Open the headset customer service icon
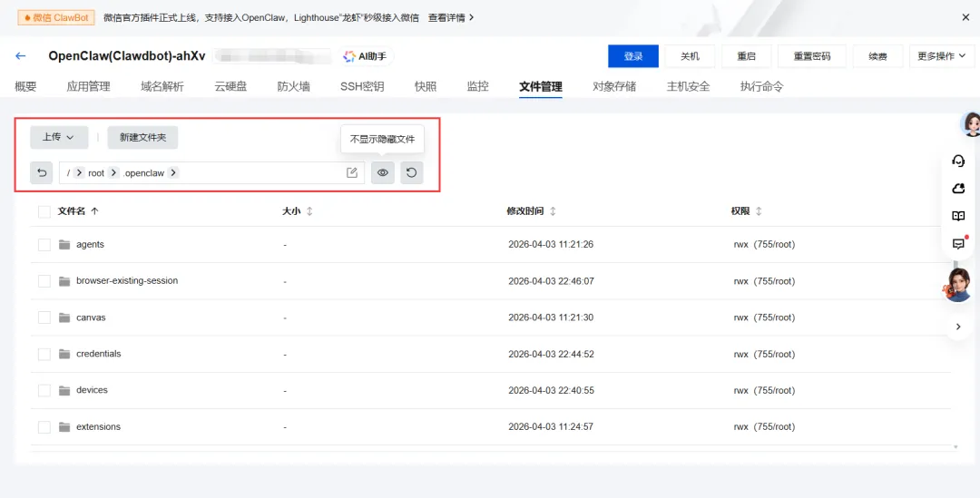This screenshot has height=498, width=980. [x=959, y=161]
